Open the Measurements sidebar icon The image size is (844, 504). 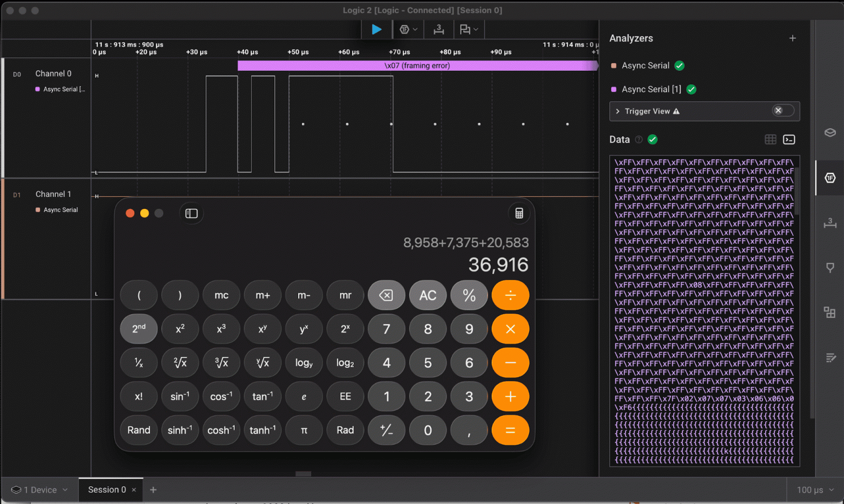pos(830,223)
